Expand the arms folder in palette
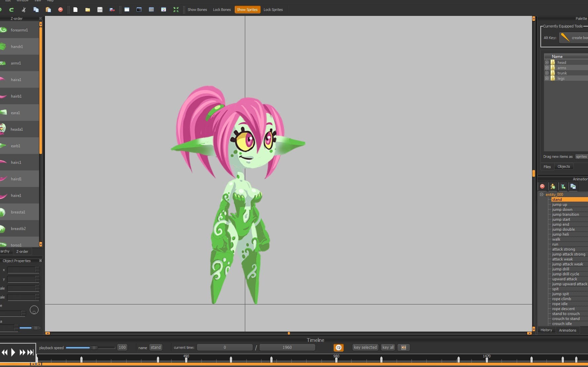 tap(547, 68)
